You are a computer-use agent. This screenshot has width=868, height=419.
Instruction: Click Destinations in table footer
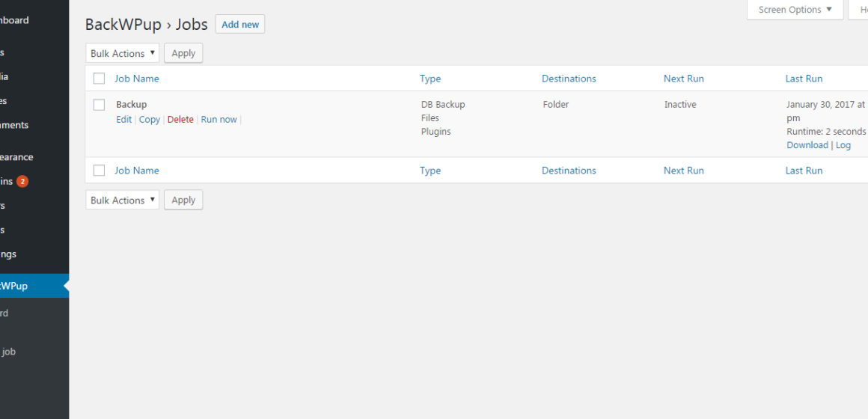569,171
